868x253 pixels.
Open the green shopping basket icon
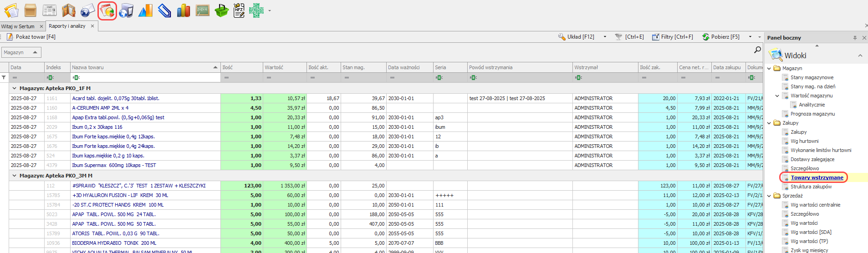(x=221, y=10)
